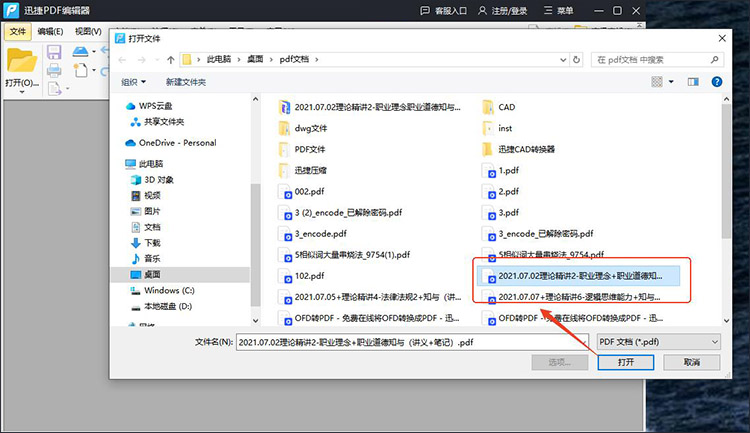Click the 取消 button

pos(692,362)
